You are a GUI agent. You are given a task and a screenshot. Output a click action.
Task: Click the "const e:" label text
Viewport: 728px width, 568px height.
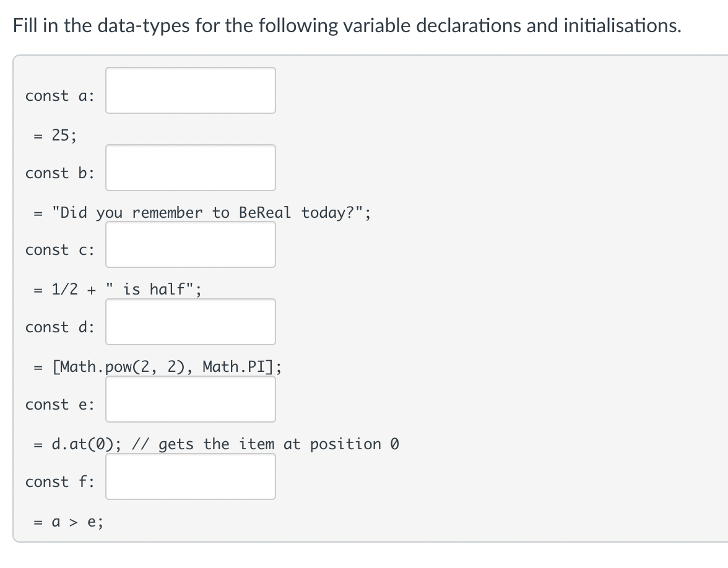[x=59, y=405]
